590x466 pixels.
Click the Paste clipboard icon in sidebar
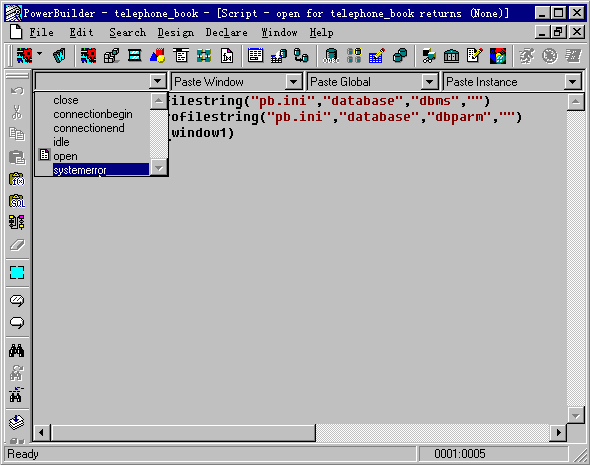[x=17, y=157]
